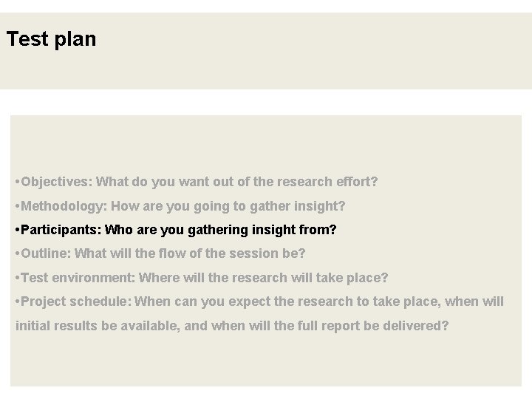Screen dimensions: 532x399
Task: Click the "Project schedule:" bullet label
Action: click(x=77, y=301)
